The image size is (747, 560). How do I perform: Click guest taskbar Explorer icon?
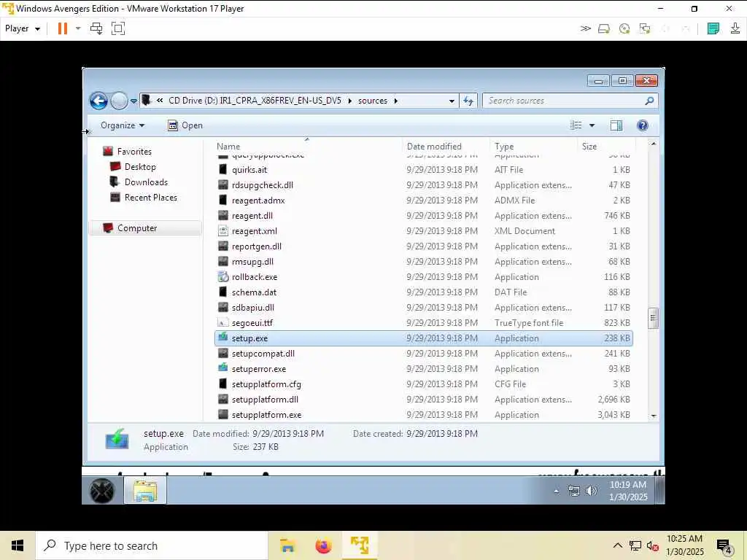click(x=145, y=491)
